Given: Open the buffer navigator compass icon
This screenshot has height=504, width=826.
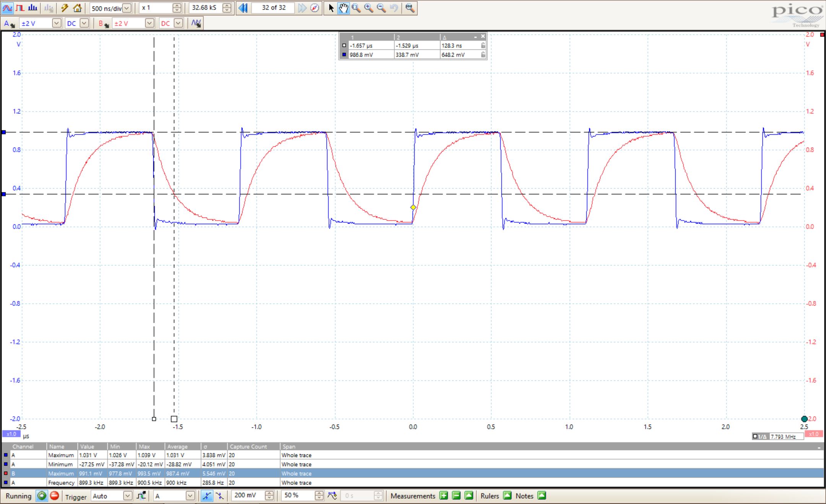Looking at the screenshot, I should (314, 8).
